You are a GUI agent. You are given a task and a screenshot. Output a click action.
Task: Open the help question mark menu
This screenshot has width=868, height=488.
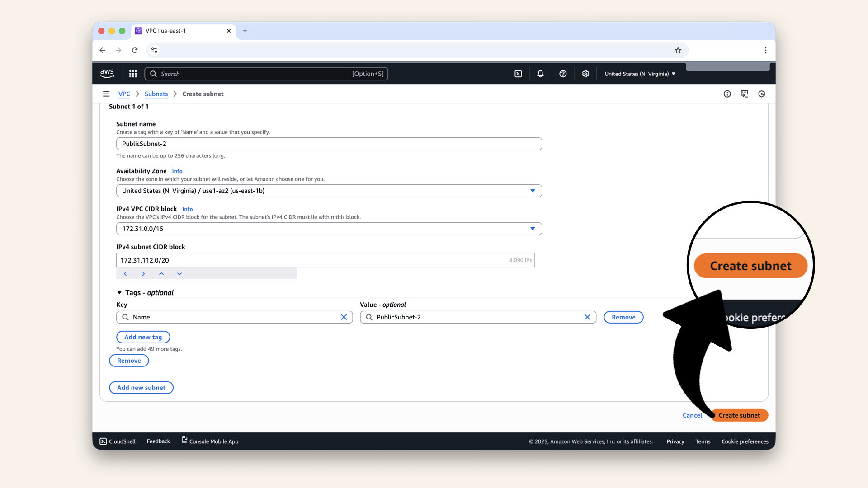563,74
